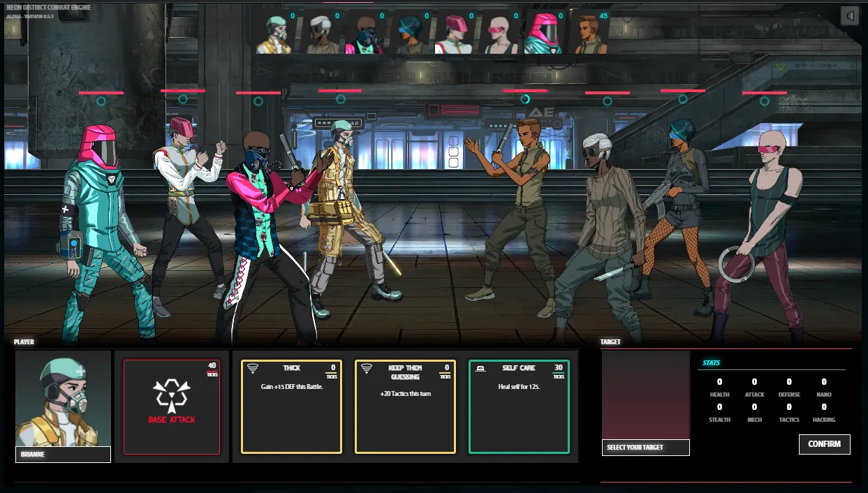Click the empty target portrait box

[x=646, y=395]
